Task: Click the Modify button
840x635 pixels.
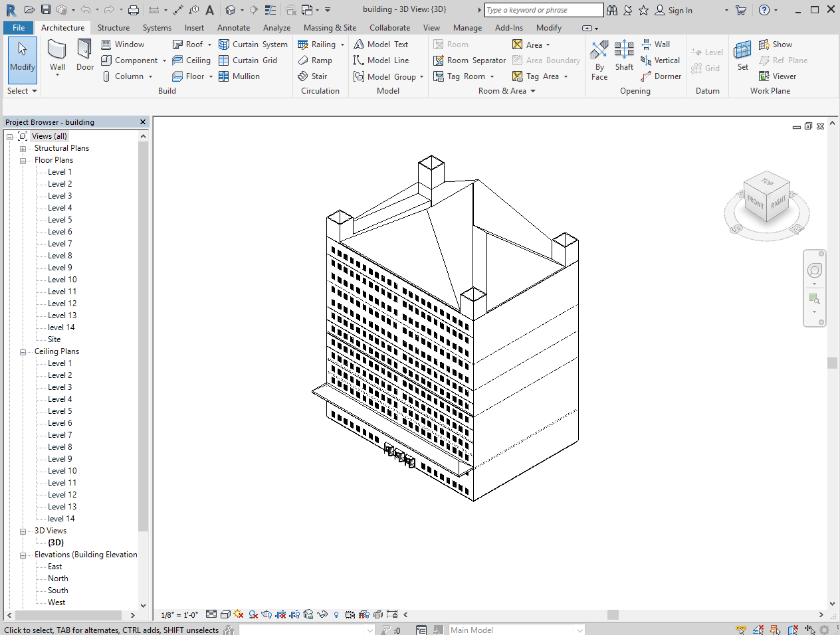Action: (23, 60)
